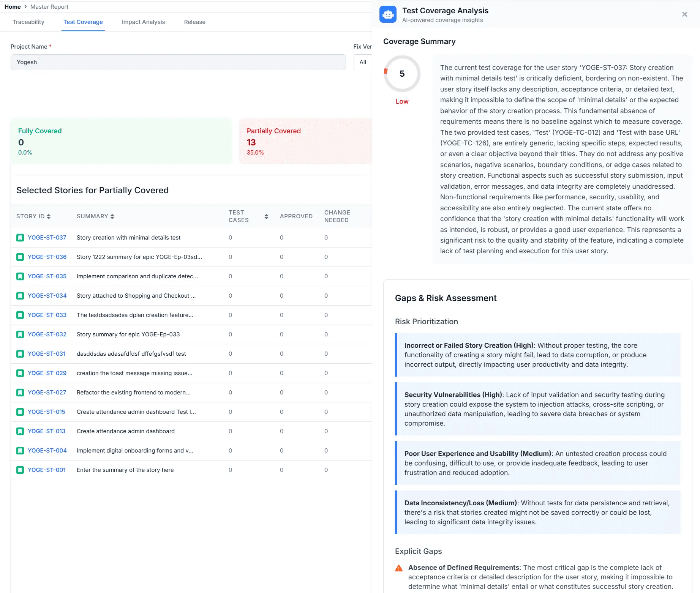Open story link YOGE-ST-037
This screenshot has width=700, height=593.
(x=47, y=238)
